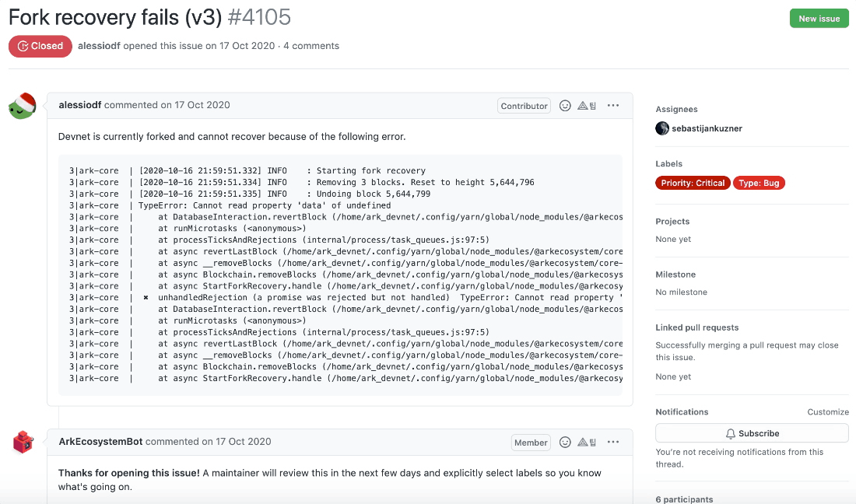Image resolution: width=856 pixels, height=504 pixels.
Task: Click the red Closed status badge
Action: pos(40,47)
